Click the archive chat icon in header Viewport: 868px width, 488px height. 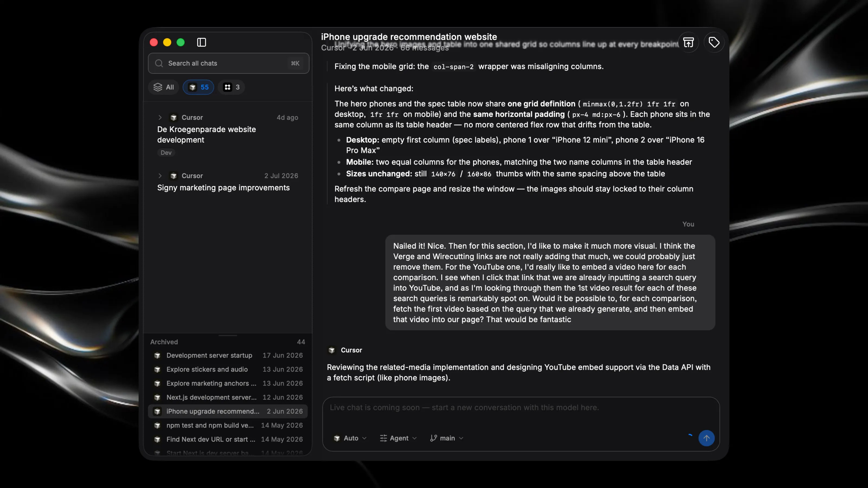coord(688,43)
